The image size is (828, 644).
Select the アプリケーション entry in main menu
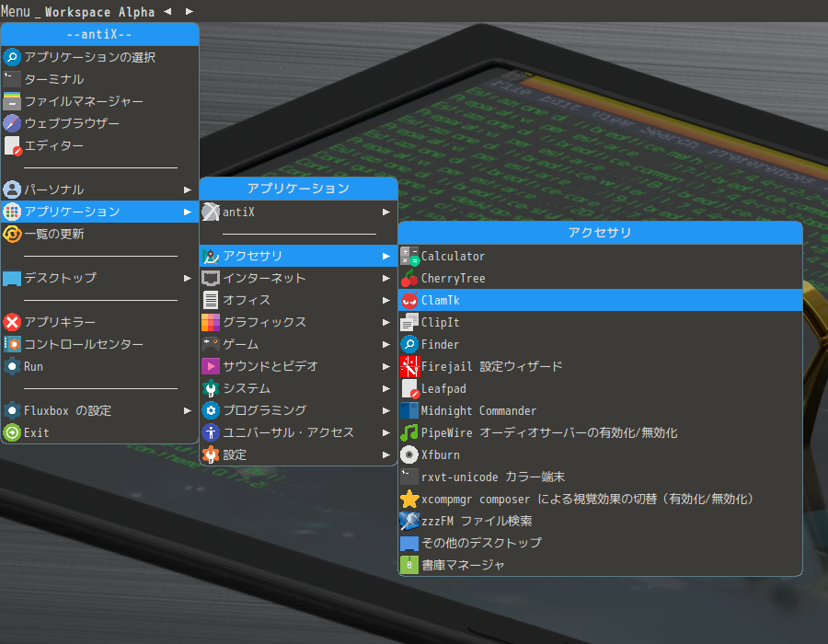click(x=99, y=212)
